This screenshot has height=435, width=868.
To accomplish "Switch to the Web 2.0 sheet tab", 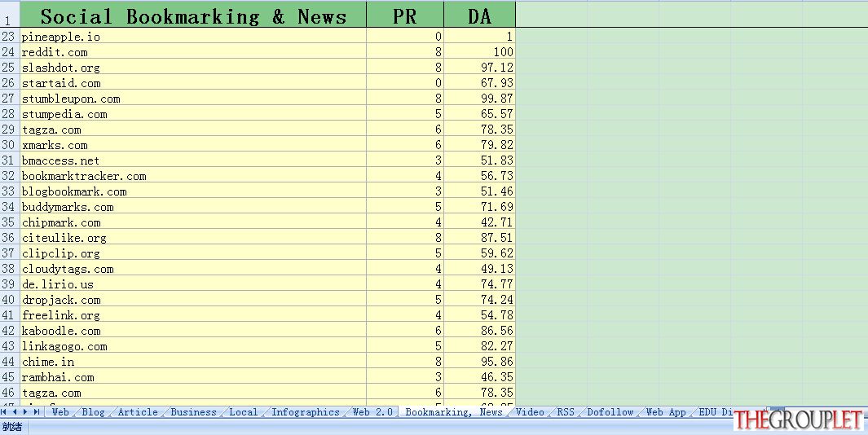I will pos(372,411).
